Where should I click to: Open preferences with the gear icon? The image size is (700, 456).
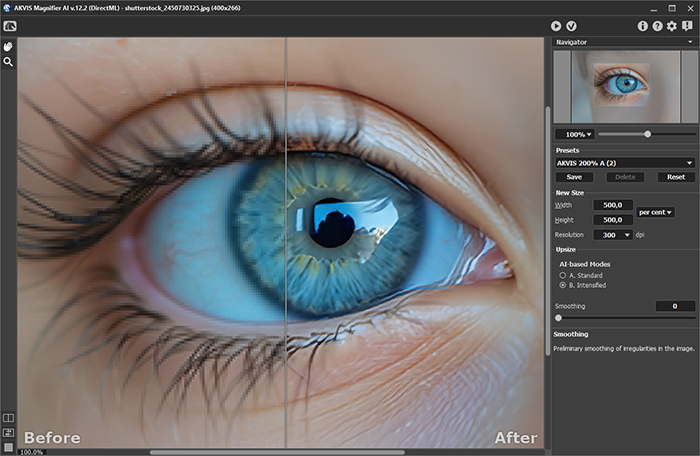click(x=672, y=26)
